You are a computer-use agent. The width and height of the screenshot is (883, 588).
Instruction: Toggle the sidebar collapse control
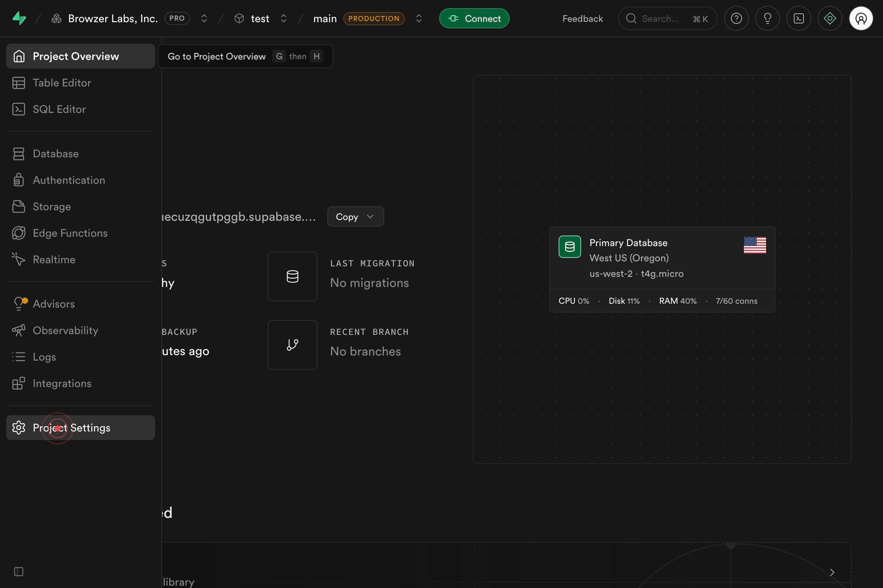tap(19, 572)
